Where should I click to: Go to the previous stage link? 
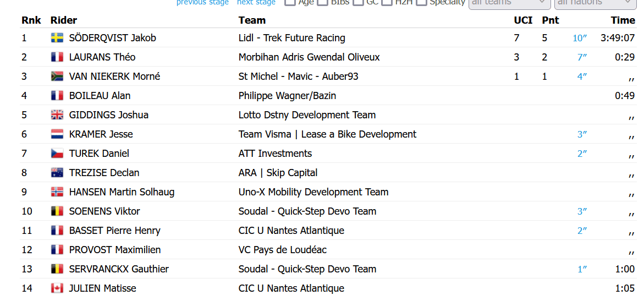point(202,2)
